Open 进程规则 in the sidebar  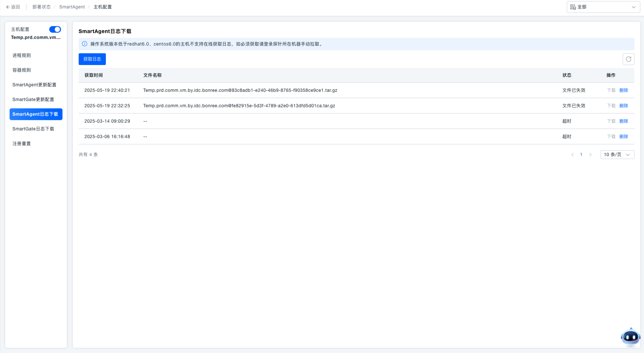tap(22, 55)
